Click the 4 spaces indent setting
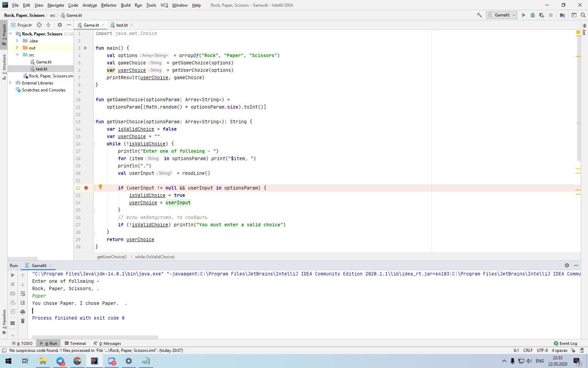Screen dimensions: 588x368 tap(560, 351)
